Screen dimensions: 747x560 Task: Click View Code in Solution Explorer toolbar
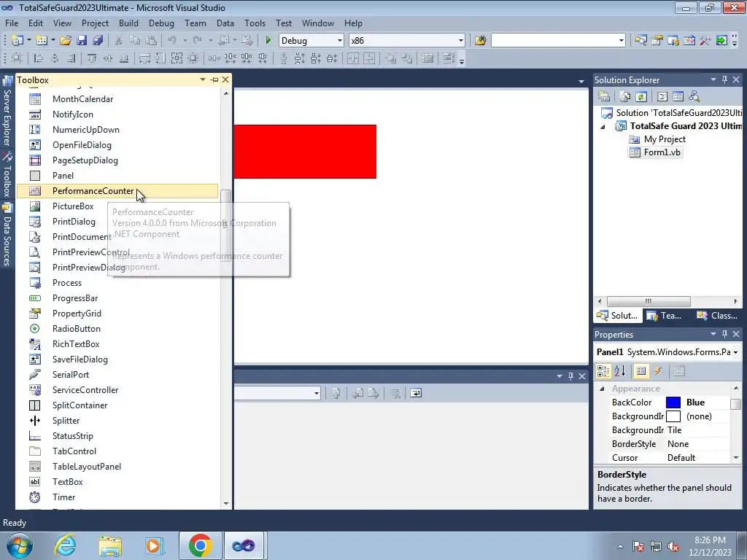coord(662,96)
